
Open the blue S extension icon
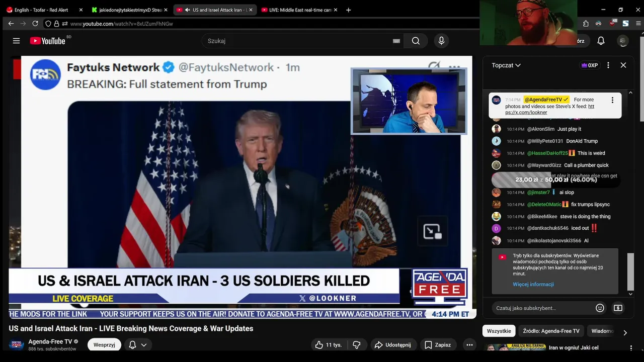pyautogui.click(x=625, y=24)
